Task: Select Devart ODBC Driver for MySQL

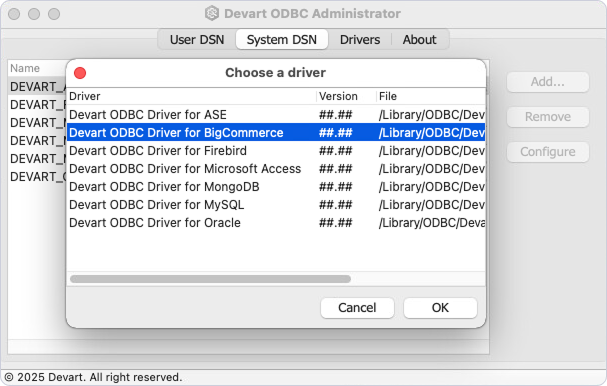Action: [x=276, y=205]
